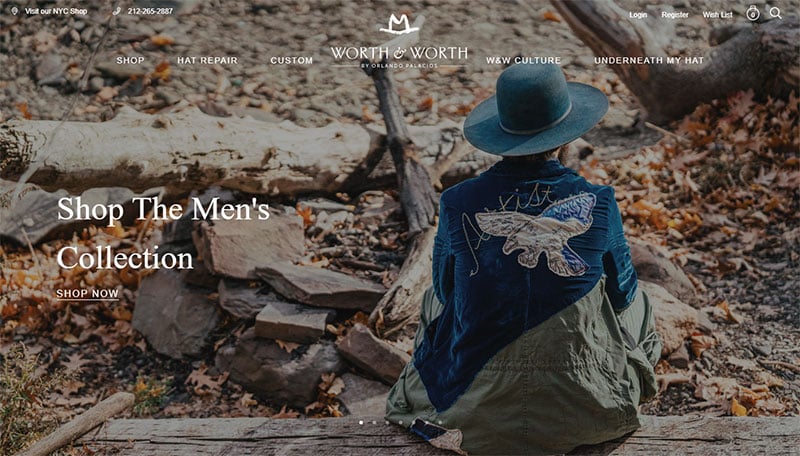
Task: Select the second carousel slide dot
Action: (374, 422)
